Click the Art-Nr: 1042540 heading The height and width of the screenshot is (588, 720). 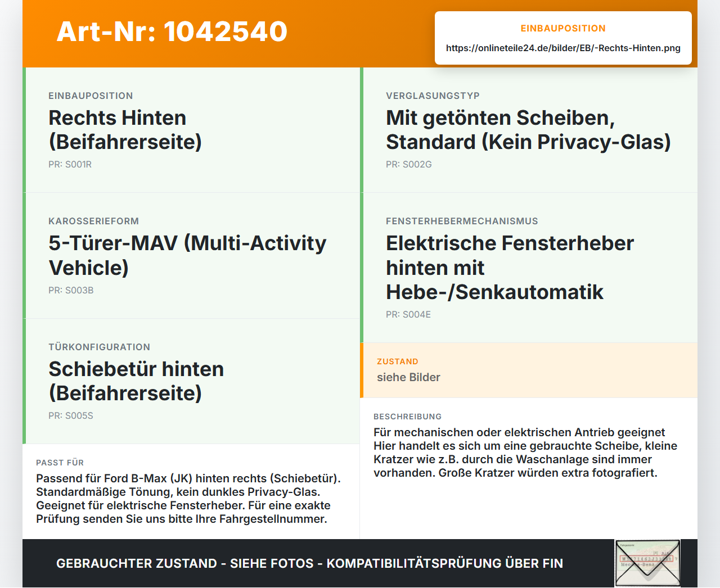click(172, 31)
